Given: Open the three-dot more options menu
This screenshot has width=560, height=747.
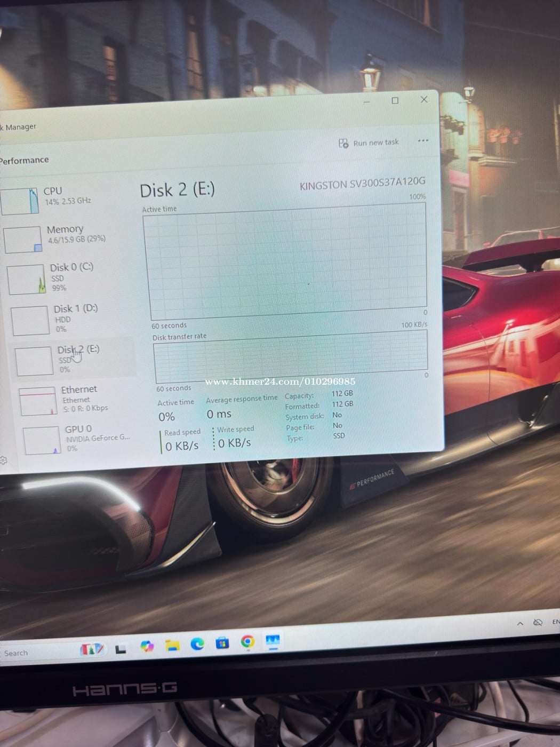Looking at the screenshot, I should pos(423,141).
